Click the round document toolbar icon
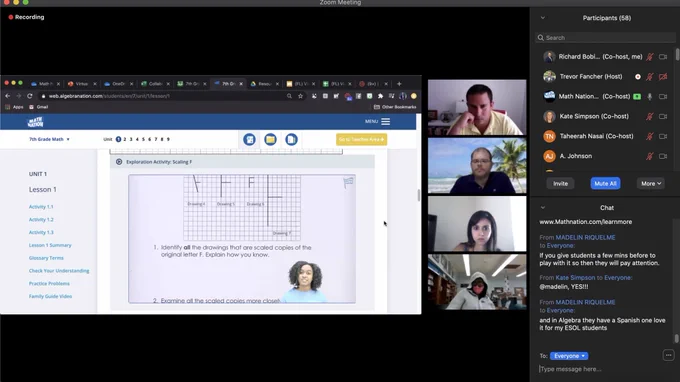Screen dimensions: 680x382 coord(291,140)
